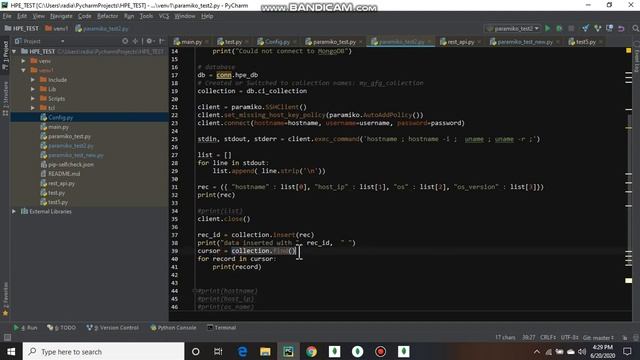Open Search Everywhere magnifier icon

(x=635, y=28)
